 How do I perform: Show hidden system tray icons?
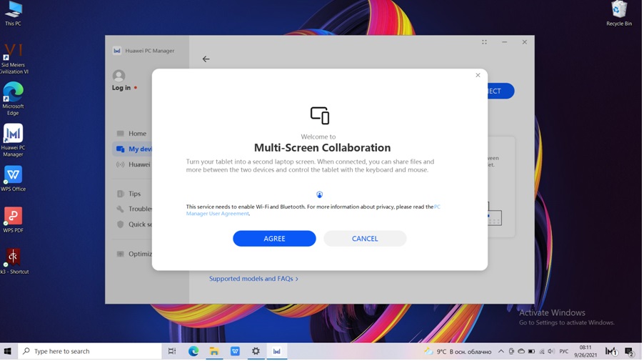click(x=500, y=352)
